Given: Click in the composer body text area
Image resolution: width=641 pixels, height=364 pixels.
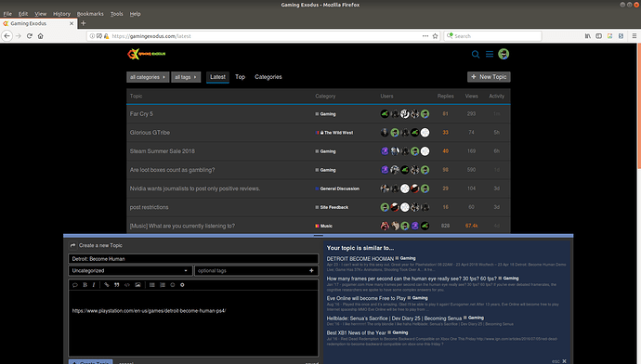Looking at the screenshot, I should 193,323.
